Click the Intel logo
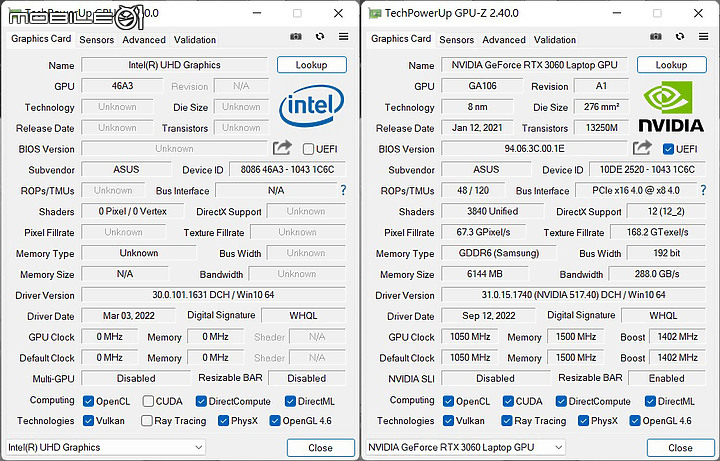This screenshot has width=720, height=461. point(311,106)
